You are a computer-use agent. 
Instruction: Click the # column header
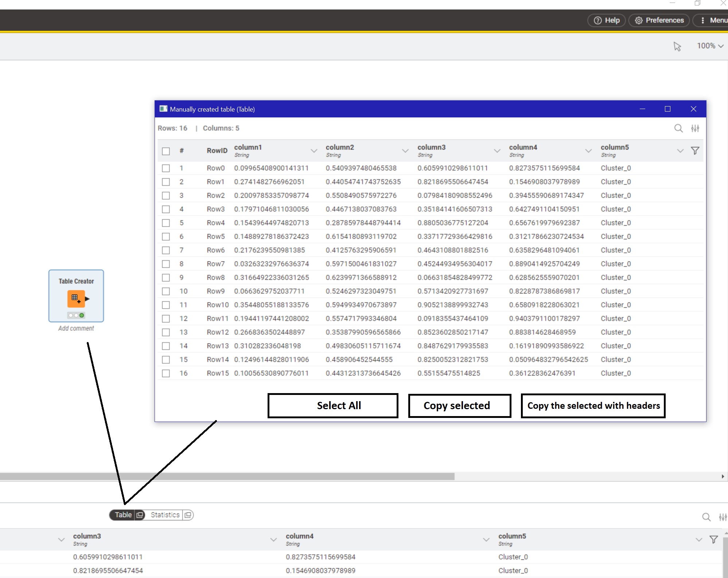coord(182,151)
